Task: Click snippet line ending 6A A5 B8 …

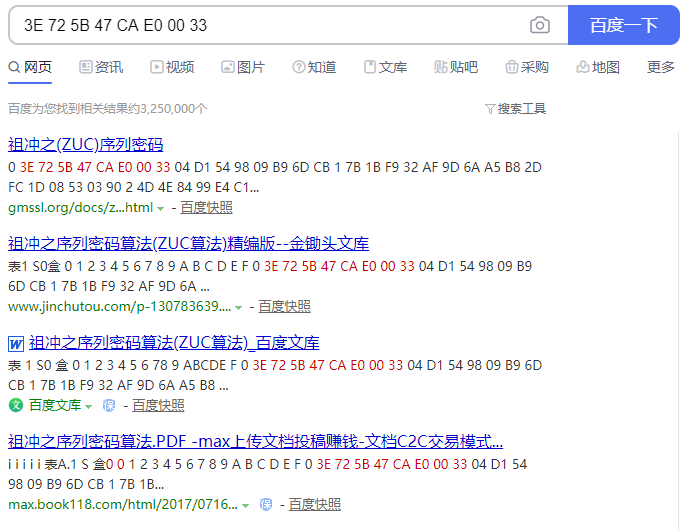Action: pos(118,385)
